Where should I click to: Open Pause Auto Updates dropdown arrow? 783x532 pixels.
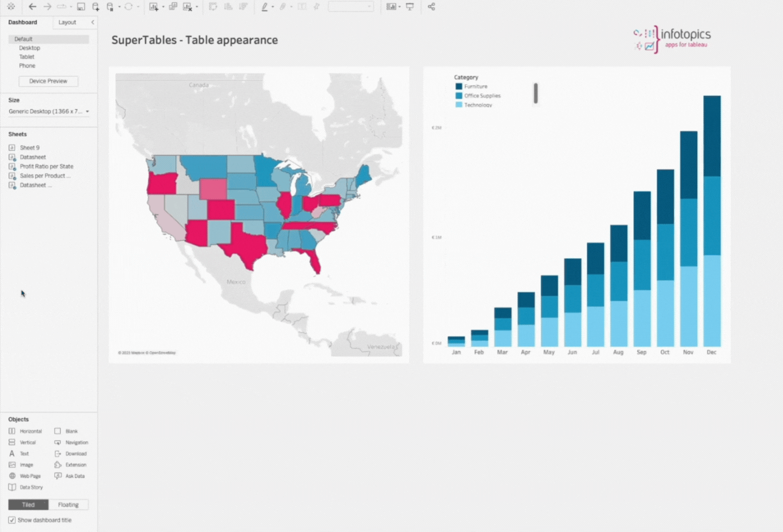[x=119, y=6]
